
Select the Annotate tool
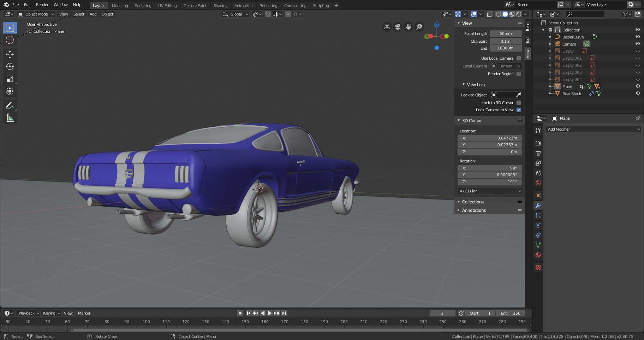[10, 105]
